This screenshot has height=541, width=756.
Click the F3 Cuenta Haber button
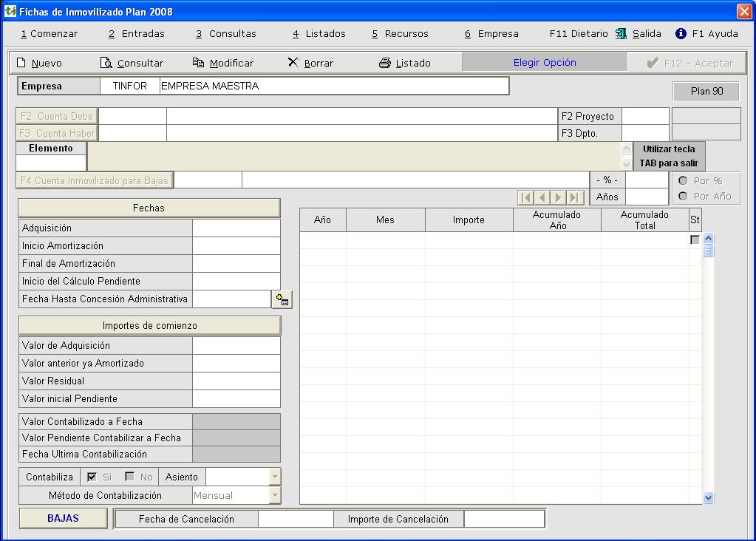point(57,133)
